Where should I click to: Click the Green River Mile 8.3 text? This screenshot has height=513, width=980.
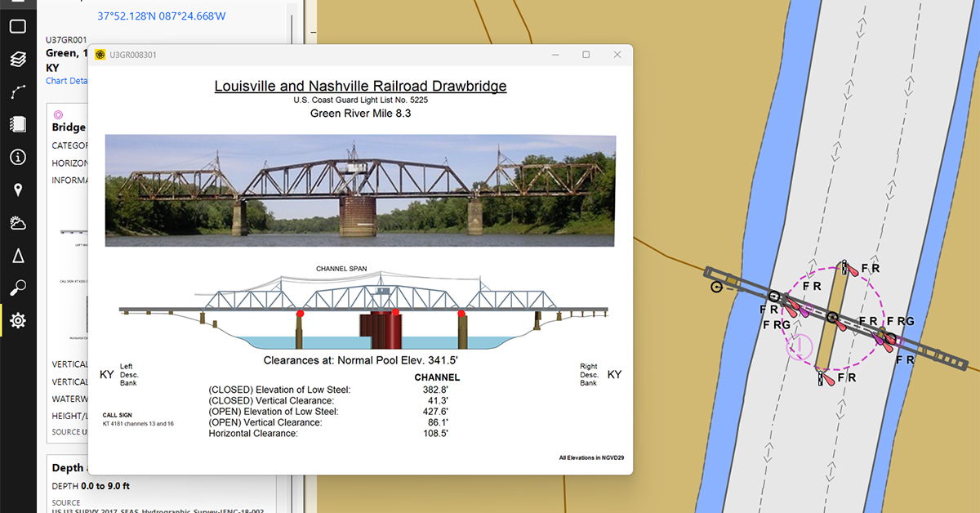360,114
